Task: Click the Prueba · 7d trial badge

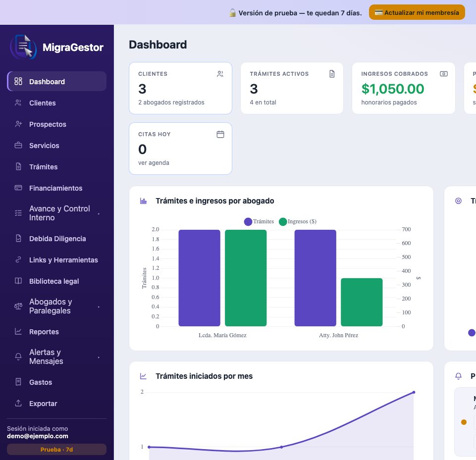Action: pyautogui.click(x=57, y=450)
